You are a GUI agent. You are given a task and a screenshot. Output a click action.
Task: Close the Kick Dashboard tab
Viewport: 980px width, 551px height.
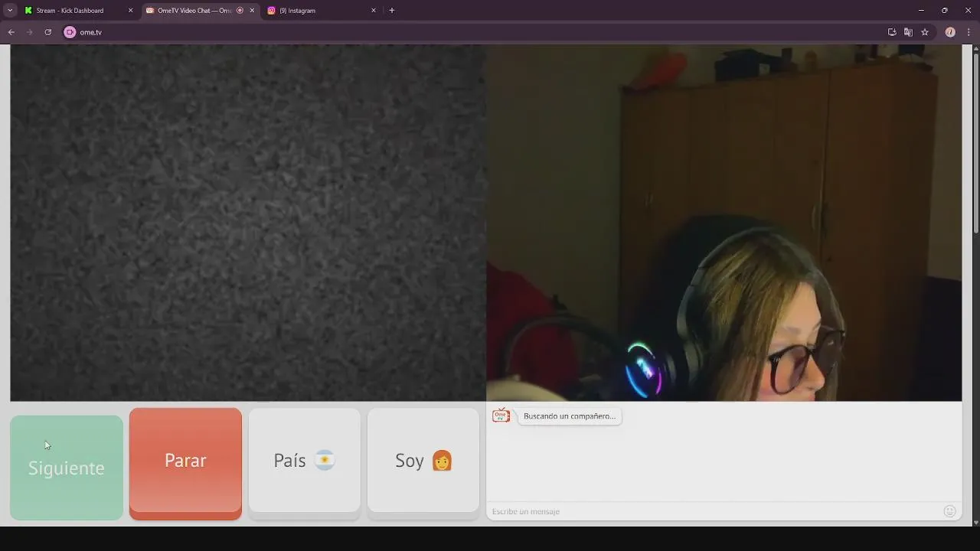click(x=130, y=11)
